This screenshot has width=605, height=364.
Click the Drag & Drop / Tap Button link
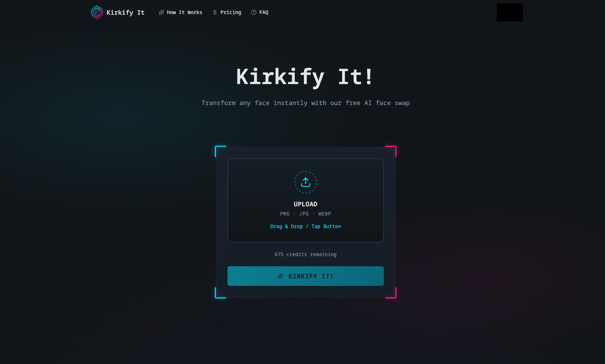coord(305,226)
